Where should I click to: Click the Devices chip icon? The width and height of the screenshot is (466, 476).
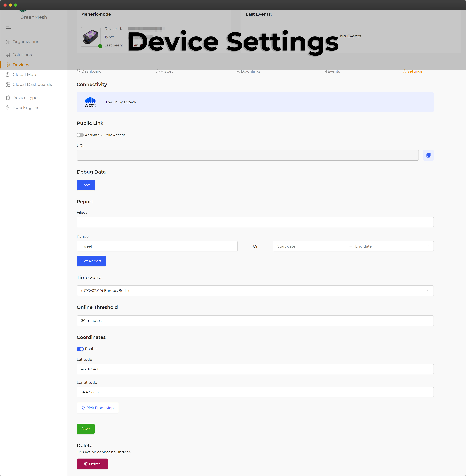click(8, 65)
